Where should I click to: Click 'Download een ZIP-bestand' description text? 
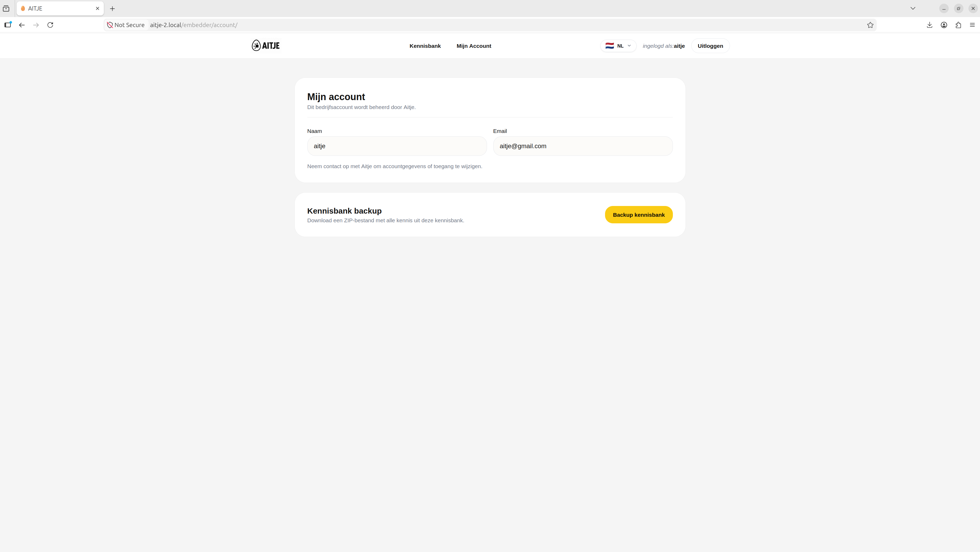coord(385,220)
